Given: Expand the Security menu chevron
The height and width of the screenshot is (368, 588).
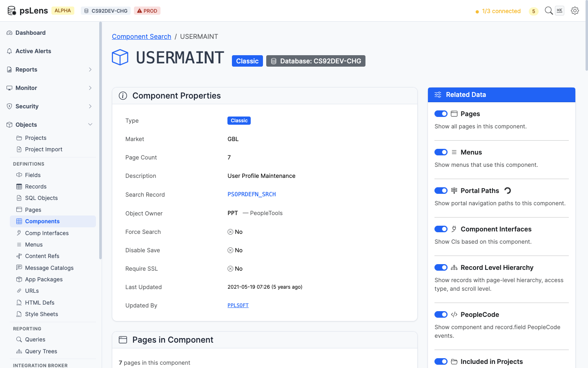Looking at the screenshot, I should pos(90,106).
